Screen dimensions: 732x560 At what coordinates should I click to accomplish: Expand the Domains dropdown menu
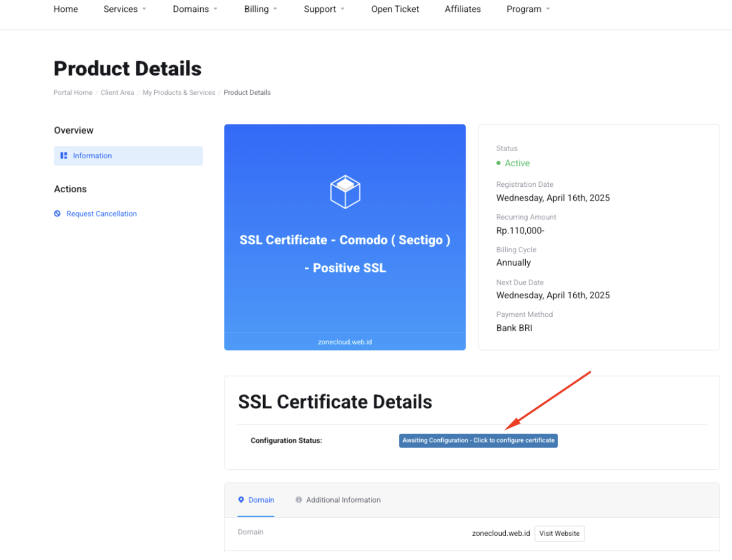(x=195, y=9)
